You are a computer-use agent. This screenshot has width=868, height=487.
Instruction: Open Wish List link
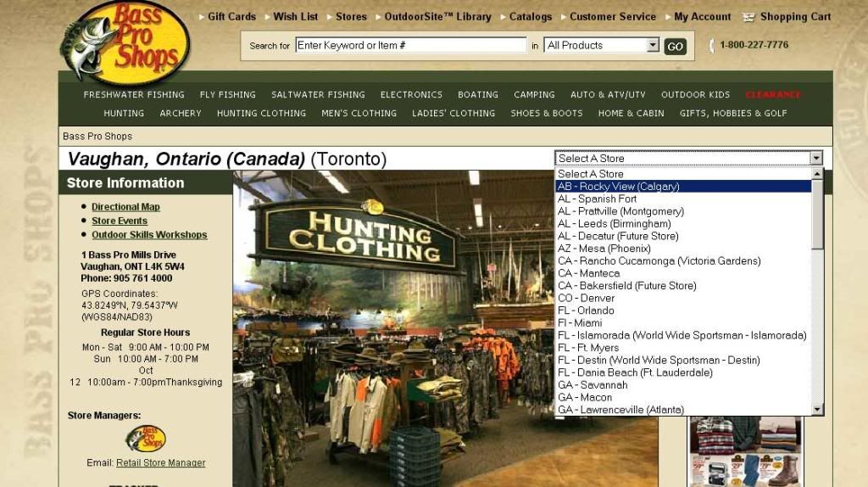pyautogui.click(x=296, y=17)
